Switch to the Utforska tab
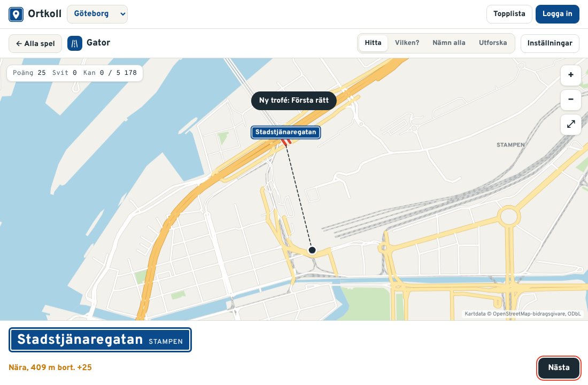This screenshot has width=588, height=385. (493, 43)
